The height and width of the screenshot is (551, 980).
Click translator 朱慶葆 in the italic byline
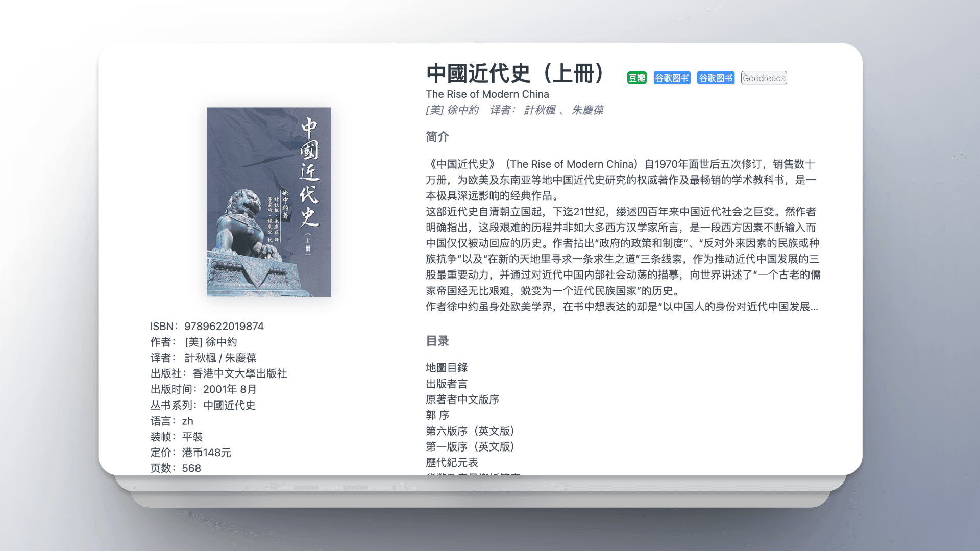[587, 110]
